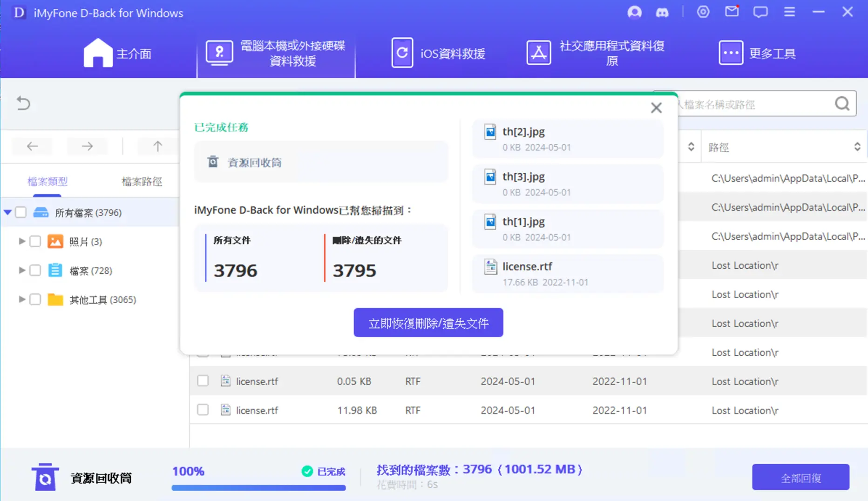The width and height of the screenshot is (868, 501).
Task: Open the mail envelope icon
Action: [732, 11]
